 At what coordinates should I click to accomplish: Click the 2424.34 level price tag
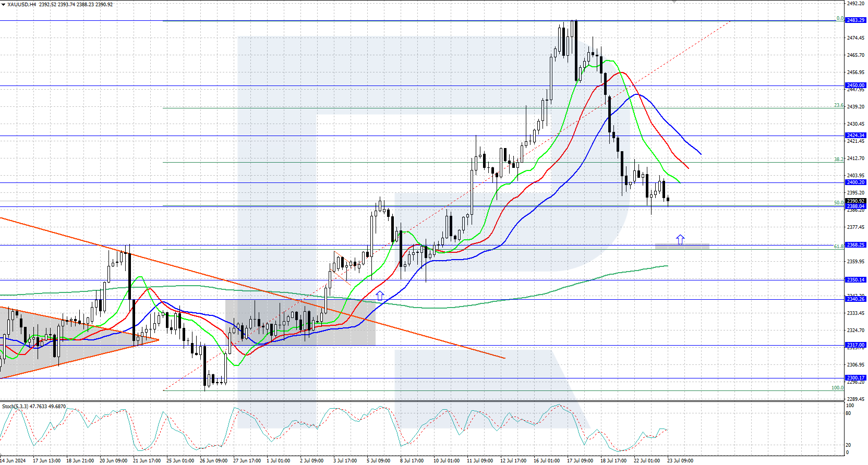click(x=855, y=136)
